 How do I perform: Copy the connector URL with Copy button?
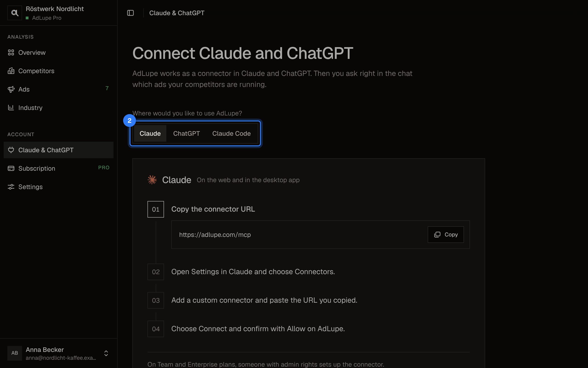[446, 235]
